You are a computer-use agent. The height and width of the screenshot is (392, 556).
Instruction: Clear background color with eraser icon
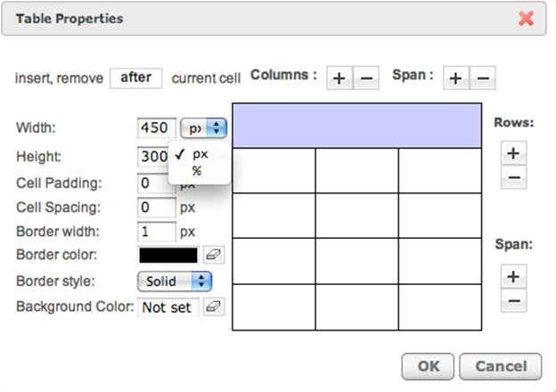(214, 307)
